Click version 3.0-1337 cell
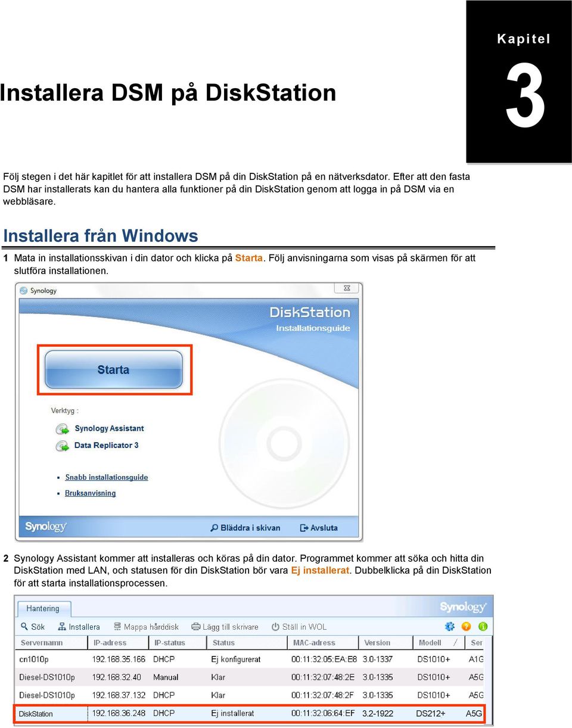572x728 pixels. (x=378, y=659)
